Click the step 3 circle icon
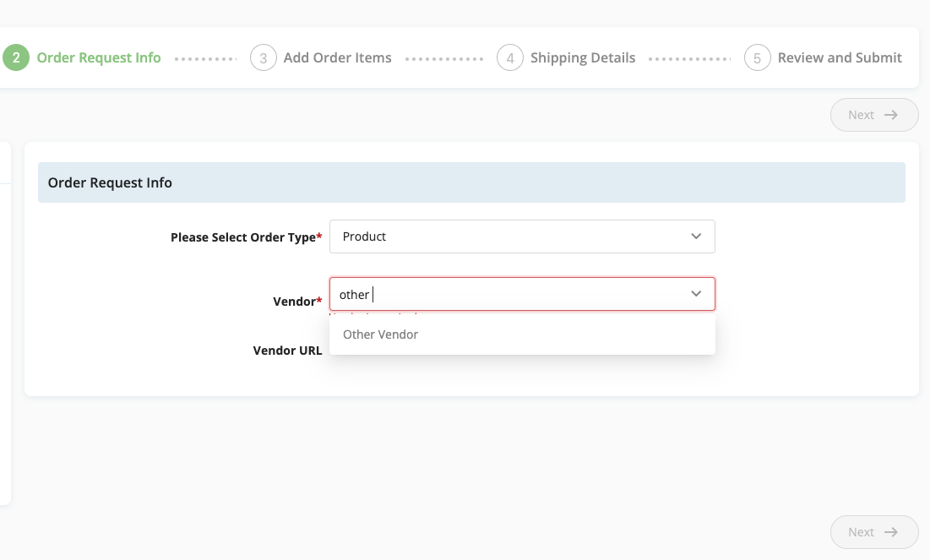 point(264,57)
